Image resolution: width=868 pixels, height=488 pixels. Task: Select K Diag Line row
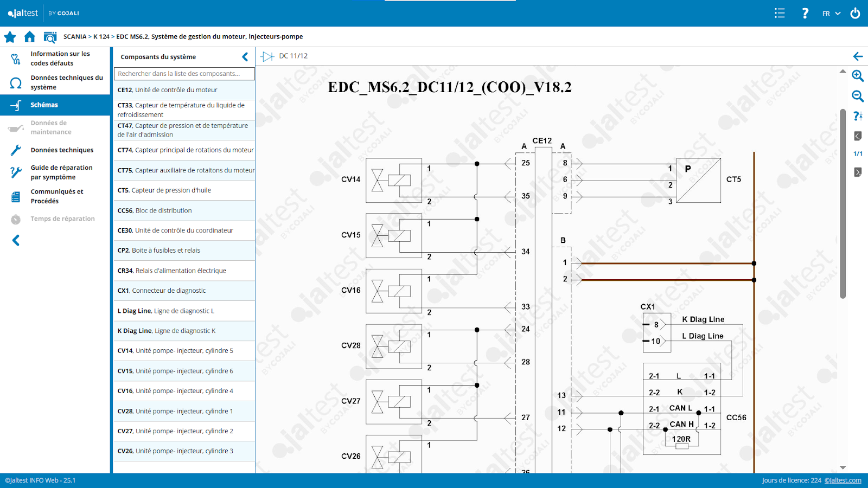click(x=184, y=331)
